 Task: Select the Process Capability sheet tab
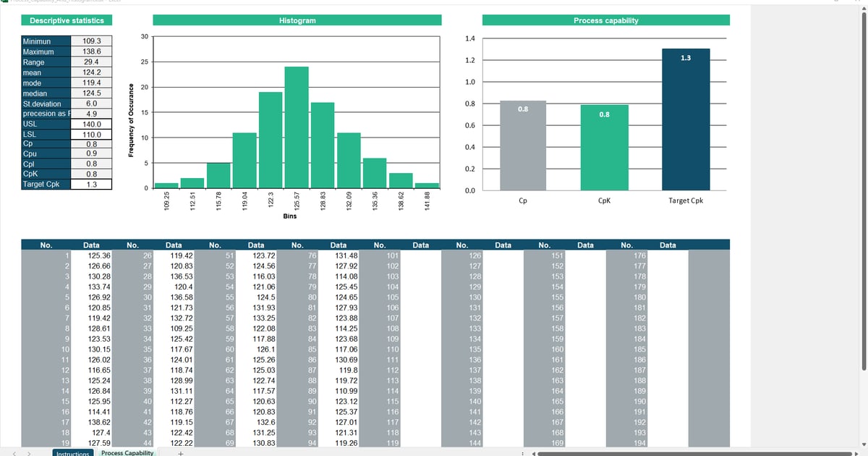[127, 452]
